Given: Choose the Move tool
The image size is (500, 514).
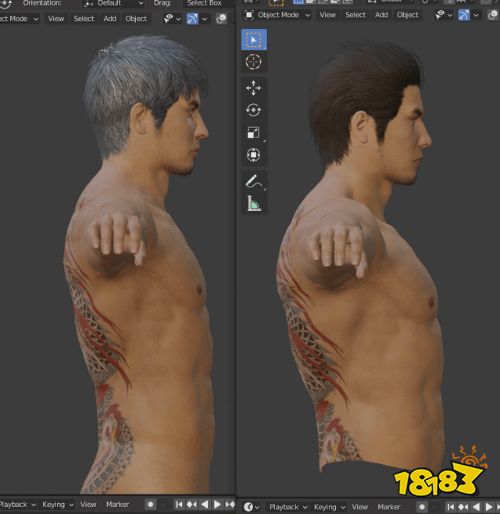Looking at the screenshot, I should 254,88.
